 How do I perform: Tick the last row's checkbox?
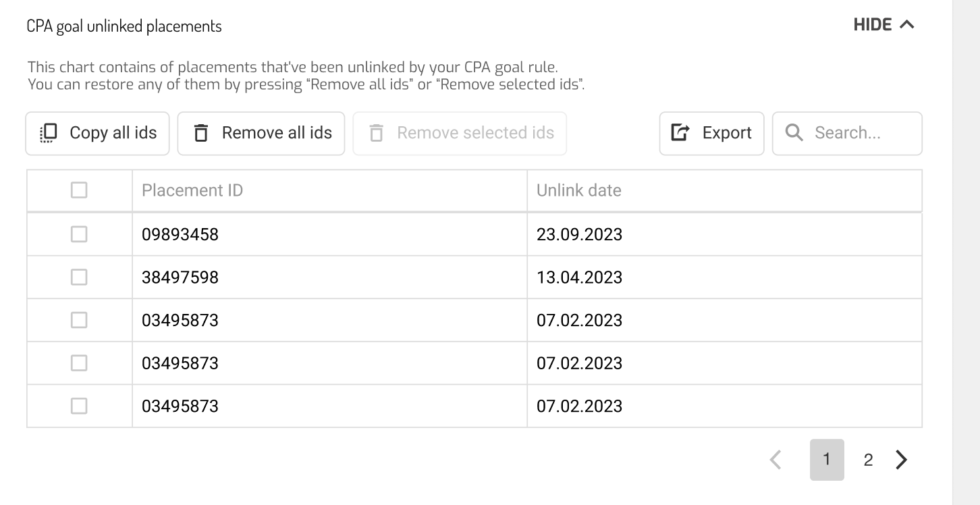pyautogui.click(x=79, y=406)
